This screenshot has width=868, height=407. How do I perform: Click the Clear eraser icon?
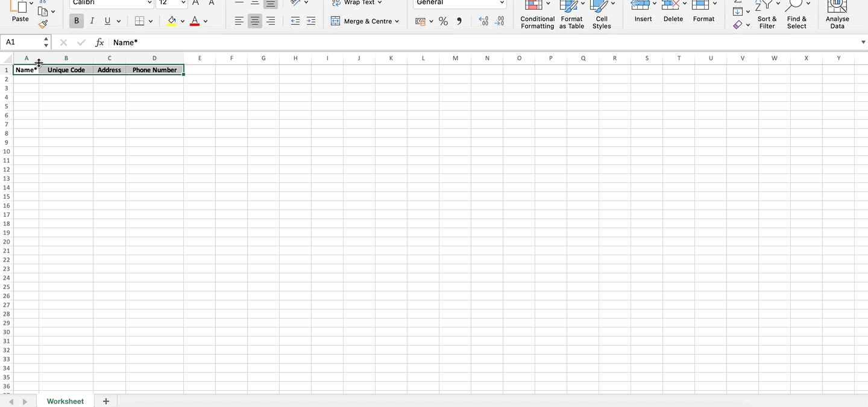tap(738, 25)
